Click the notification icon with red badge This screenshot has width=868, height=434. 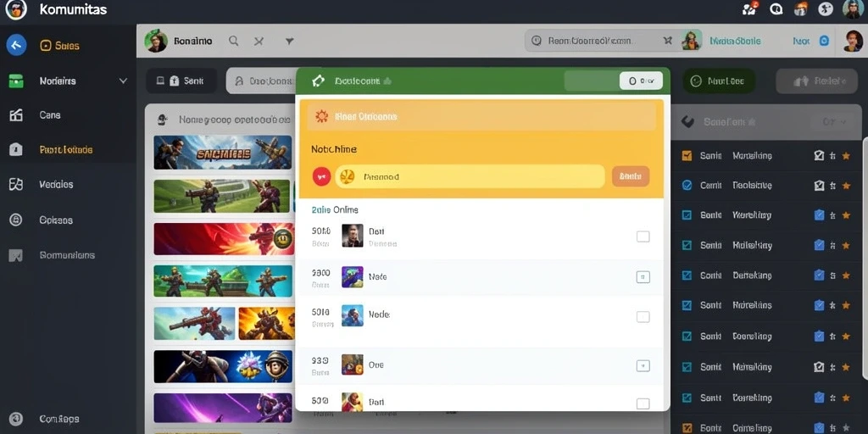point(749,8)
